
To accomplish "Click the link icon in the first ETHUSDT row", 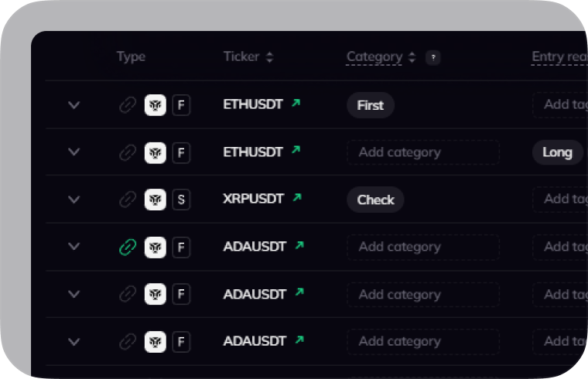I will click(x=128, y=105).
